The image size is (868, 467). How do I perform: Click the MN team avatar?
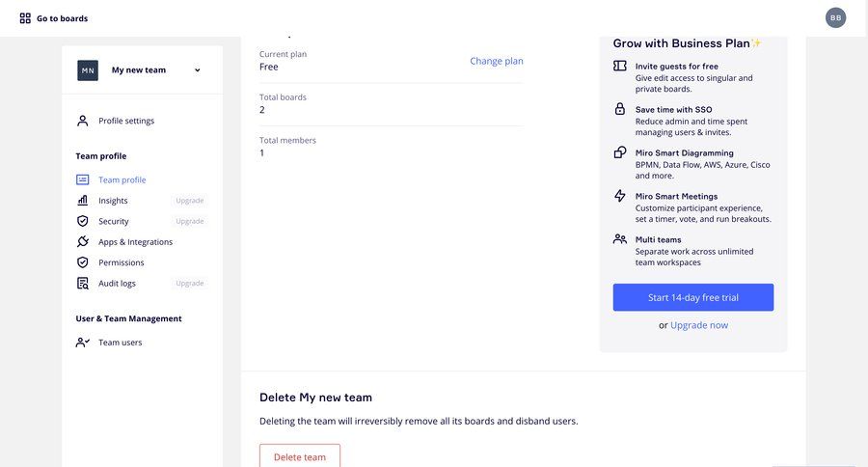pos(88,70)
